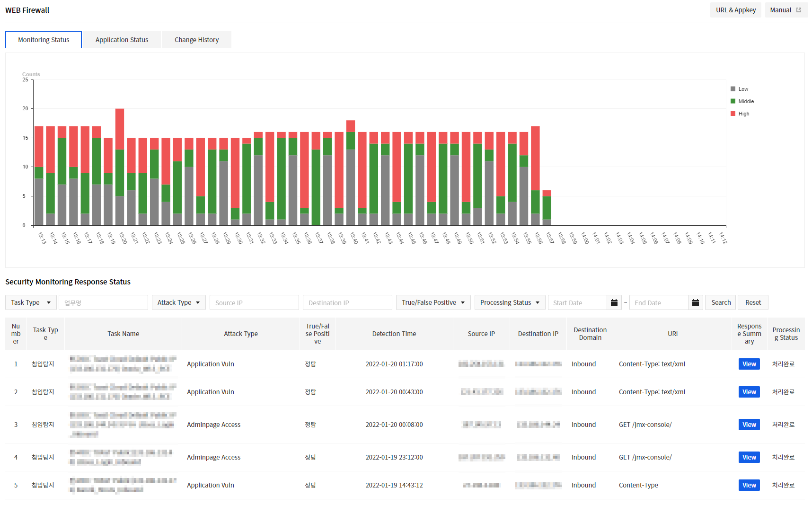Click the 13:40 bar in the chart
812x505 pixels.
click(x=351, y=173)
